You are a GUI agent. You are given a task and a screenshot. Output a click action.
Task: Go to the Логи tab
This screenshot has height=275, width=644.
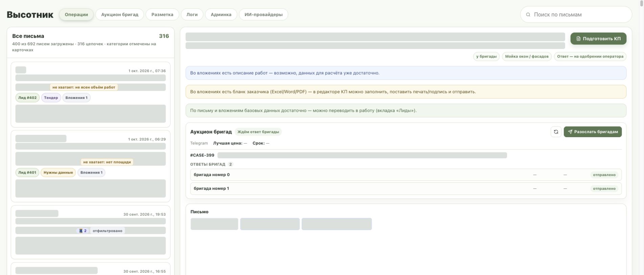coord(192,15)
